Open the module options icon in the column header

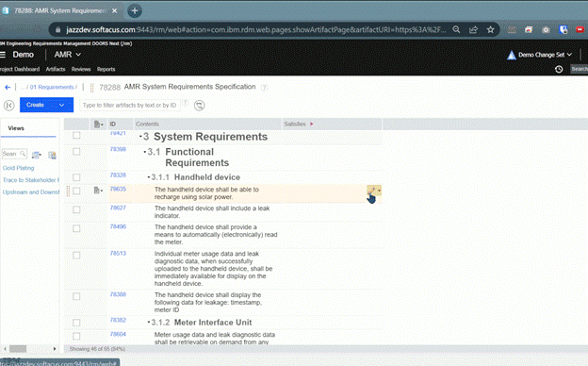click(x=98, y=125)
